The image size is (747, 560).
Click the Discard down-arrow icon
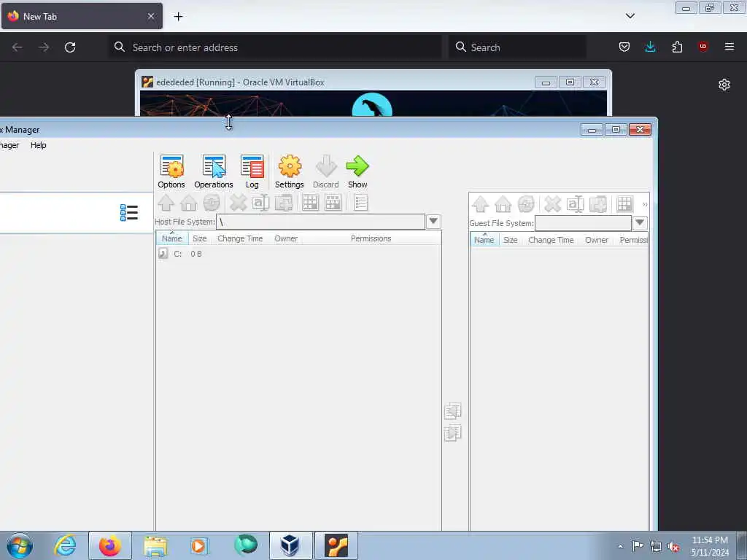coord(326,171)
